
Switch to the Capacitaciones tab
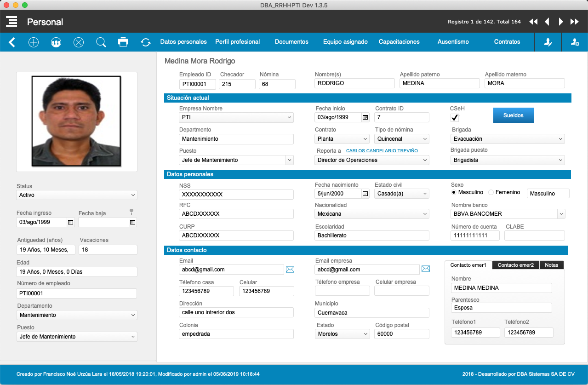click(x=399, y=42)
